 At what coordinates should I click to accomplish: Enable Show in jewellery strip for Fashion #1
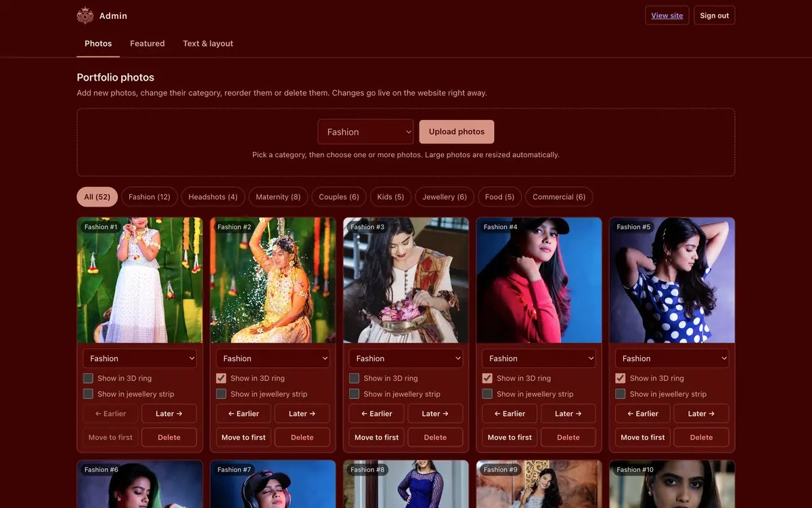point(88,394)
